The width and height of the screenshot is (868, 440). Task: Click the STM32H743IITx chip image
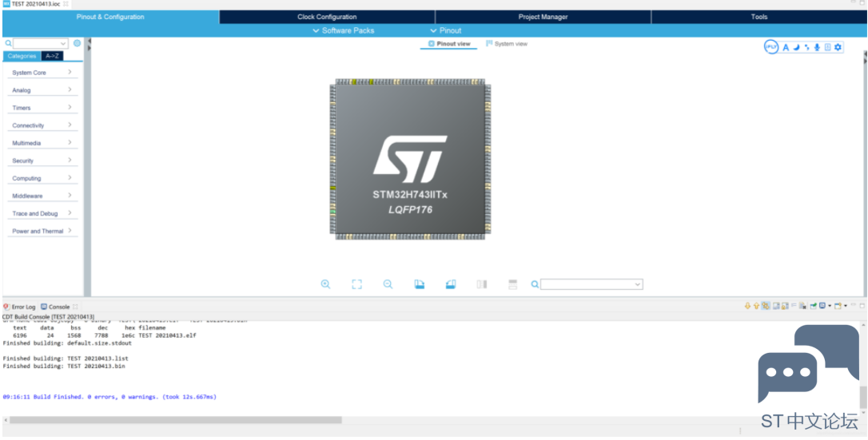(411, 159)
